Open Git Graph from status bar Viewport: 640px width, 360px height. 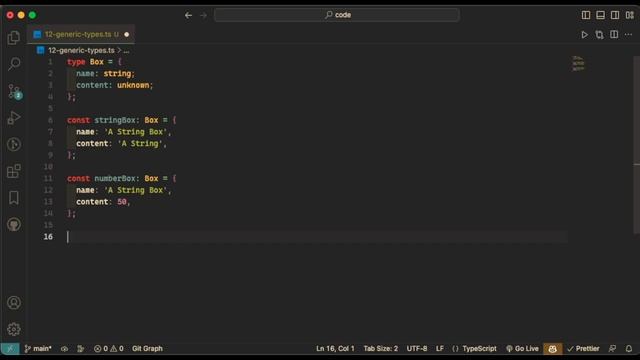coord(147,349)
